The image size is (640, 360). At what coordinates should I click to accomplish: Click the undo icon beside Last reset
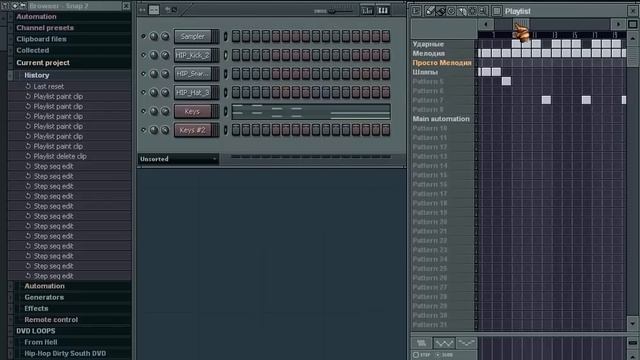(28, 86)
